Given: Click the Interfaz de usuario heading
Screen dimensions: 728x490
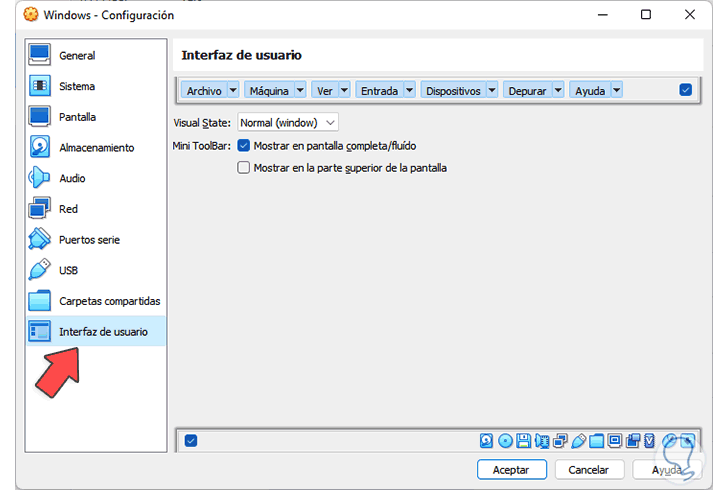Looking at the screenshot, I should (241, 55).
